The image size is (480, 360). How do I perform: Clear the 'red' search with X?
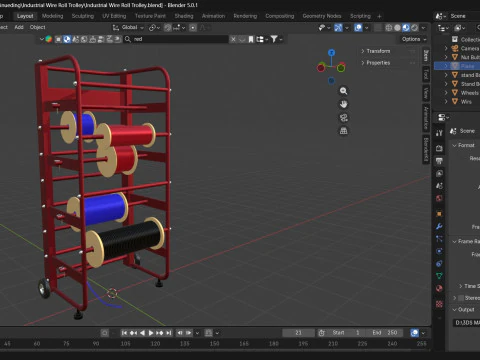(x=233, y=39)
